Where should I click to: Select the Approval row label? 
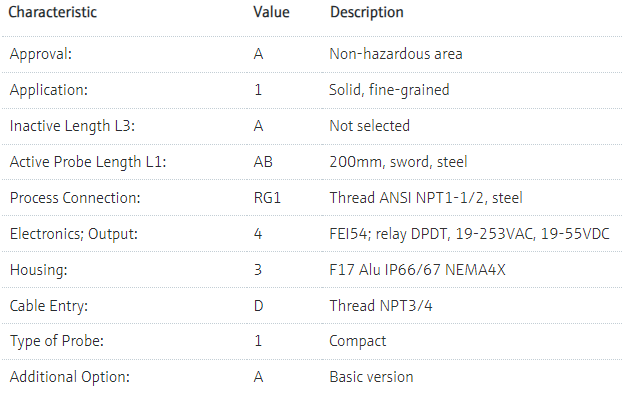point(40,54)
